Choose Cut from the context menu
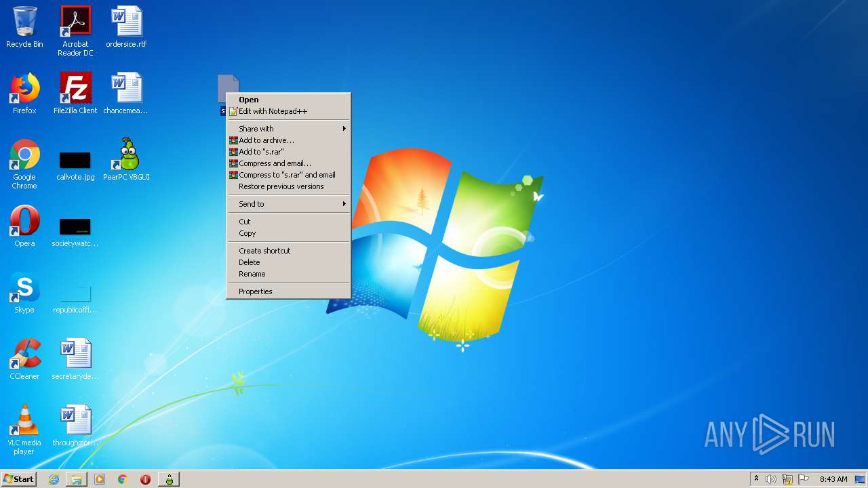Image resolution: width=868 pixels, height=488 pixels. pos(288,222)
